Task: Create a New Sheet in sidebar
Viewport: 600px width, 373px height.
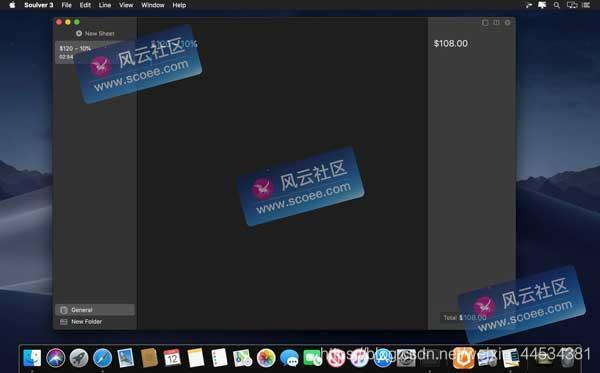Action: click(95, 34)
